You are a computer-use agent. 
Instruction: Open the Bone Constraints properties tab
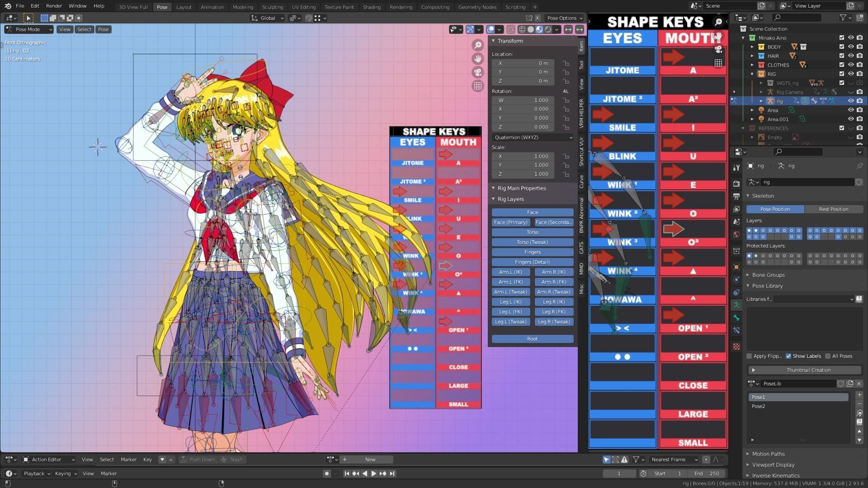click(x=736, y=330)
